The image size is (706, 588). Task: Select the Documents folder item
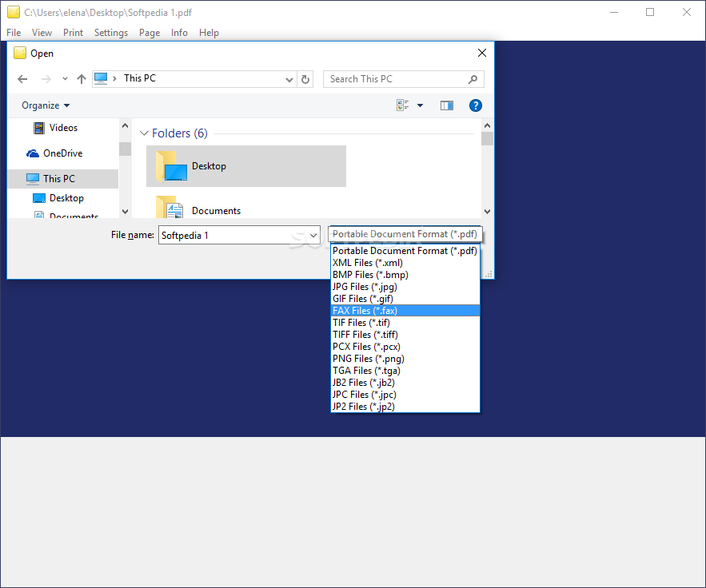pyautogui.click(x=245, y=208)
